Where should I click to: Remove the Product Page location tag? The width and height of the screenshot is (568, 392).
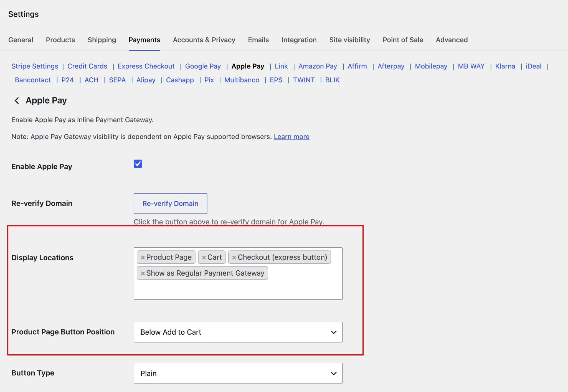tap(143, 258)
